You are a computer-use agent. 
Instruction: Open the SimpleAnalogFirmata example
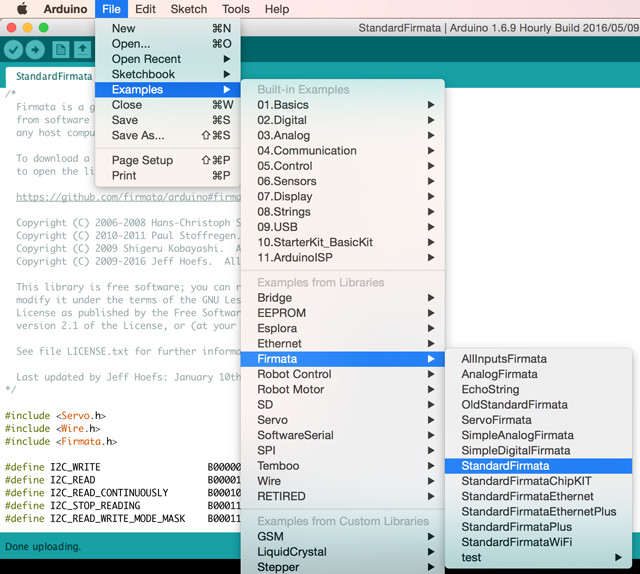pyautogui.click(x=538, y=435)
